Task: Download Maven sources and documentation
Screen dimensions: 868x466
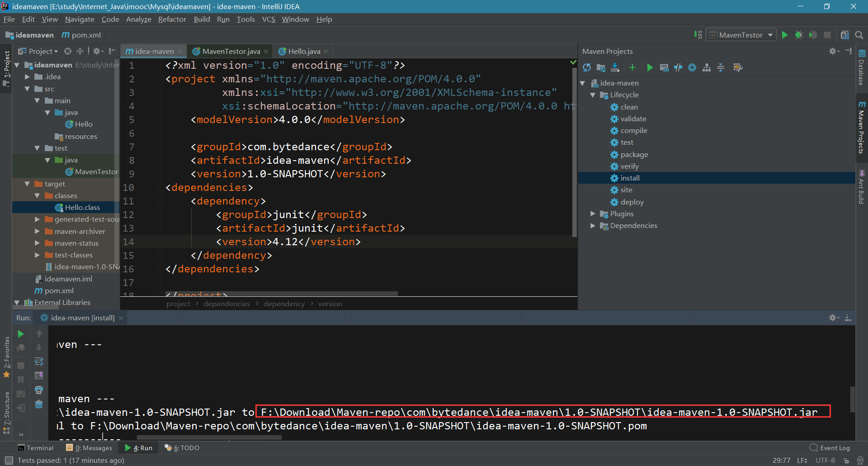Action: pos(615,67)
